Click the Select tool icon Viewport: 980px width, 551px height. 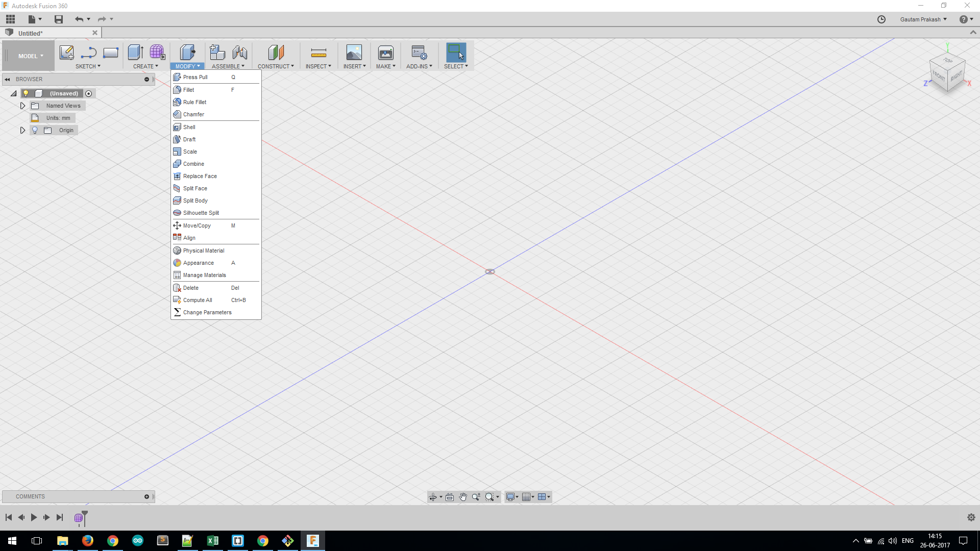[x=456, y=53]
